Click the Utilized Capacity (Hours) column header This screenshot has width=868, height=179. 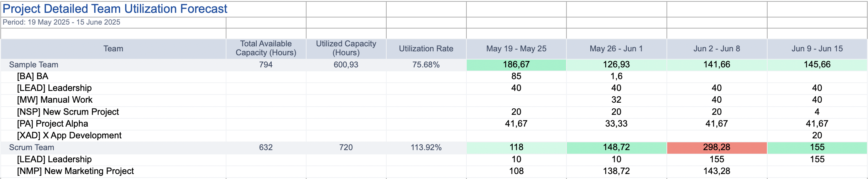346,48
